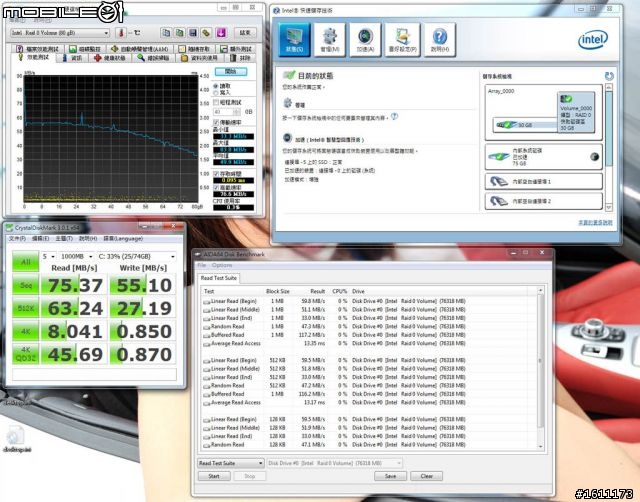Select the Read radio button in HD Tune
The height and width of the screenshot is (502, 640).
click(x=216, y=86)
